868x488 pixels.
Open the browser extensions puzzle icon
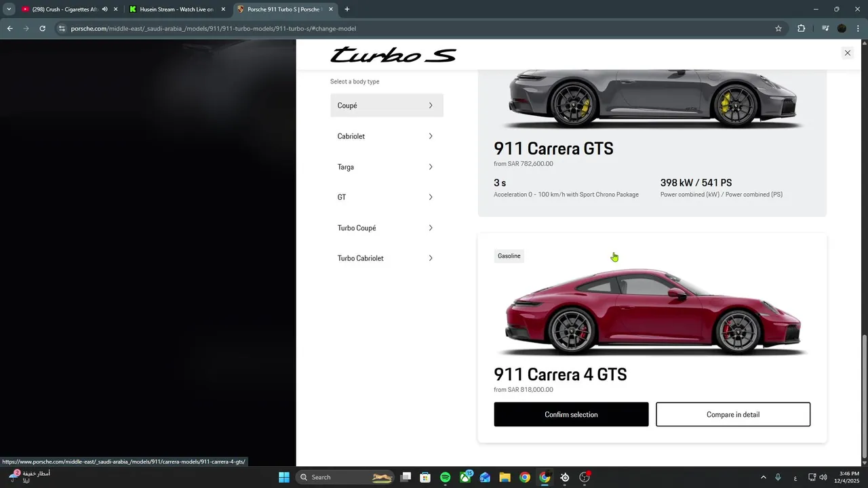802,28
